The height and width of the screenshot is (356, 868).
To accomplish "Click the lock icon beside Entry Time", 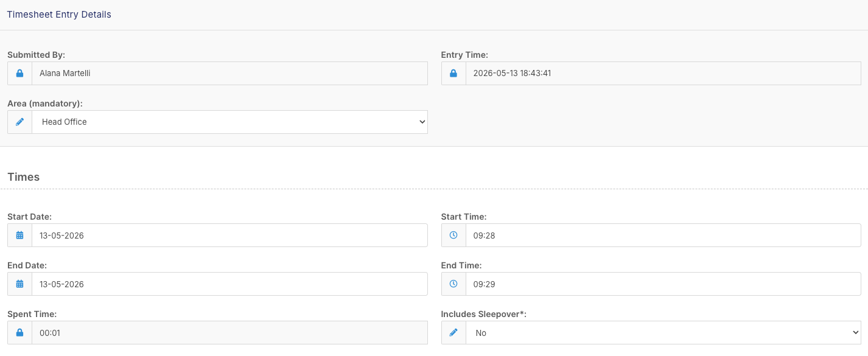I will pos(453,73).
